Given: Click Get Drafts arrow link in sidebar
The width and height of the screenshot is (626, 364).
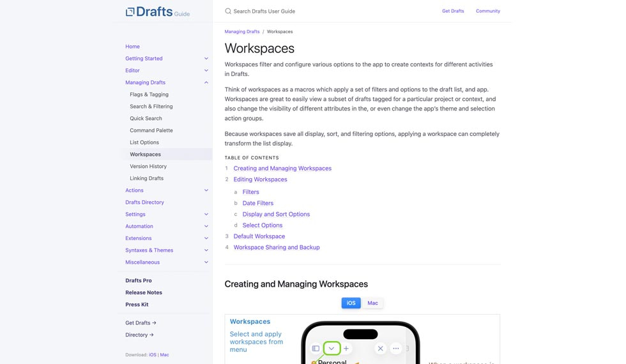Looking at the screenshot, I should click(x=141, y=322).
